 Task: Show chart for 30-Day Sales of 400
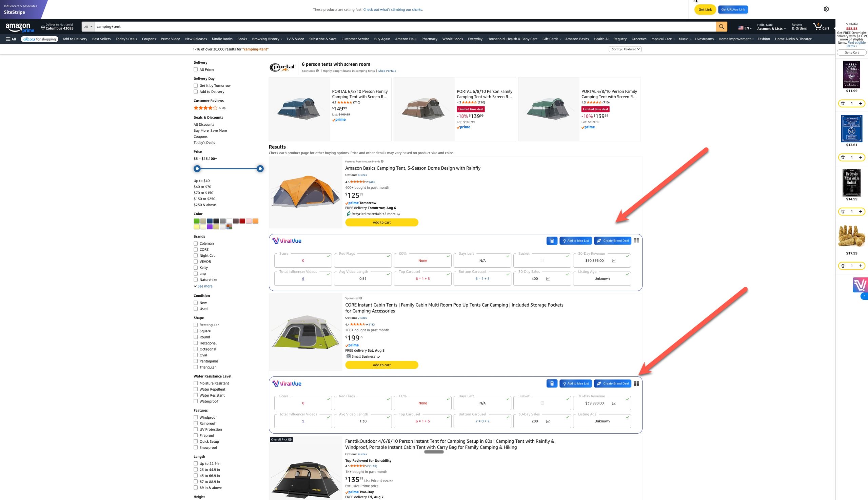(x=548, y=279)
